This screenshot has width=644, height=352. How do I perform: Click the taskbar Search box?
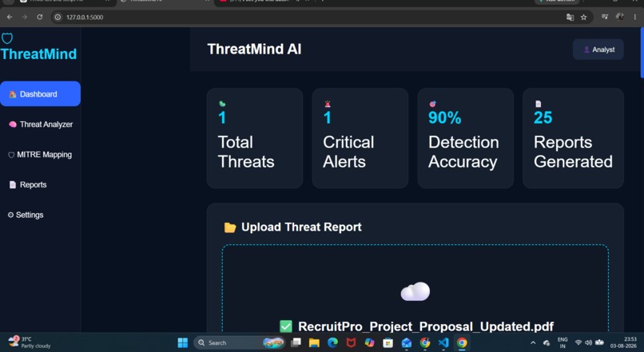click(240, 342)
